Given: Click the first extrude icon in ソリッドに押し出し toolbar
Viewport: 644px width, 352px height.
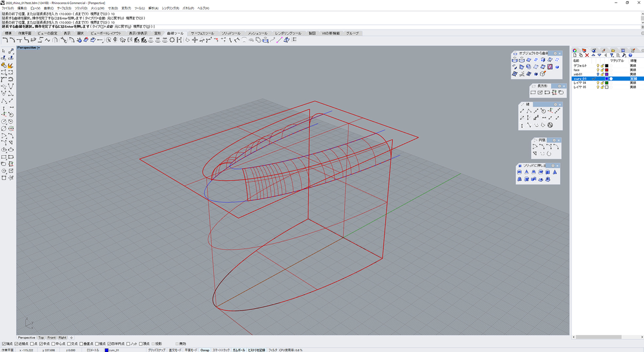Looking at the screenshot, I should [x=519, y=172].
